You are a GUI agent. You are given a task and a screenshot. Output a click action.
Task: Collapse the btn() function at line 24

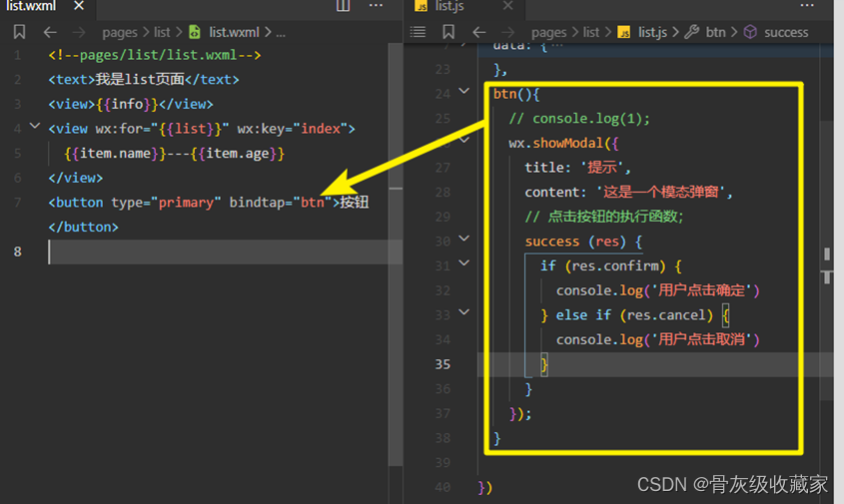[464, 91]
